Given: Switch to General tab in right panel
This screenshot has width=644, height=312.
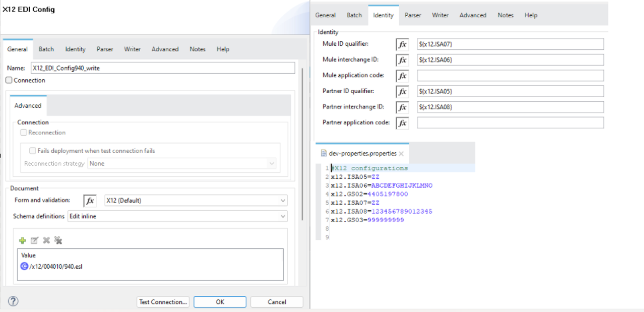Looking at the screenshot, I should pos(326,15).
